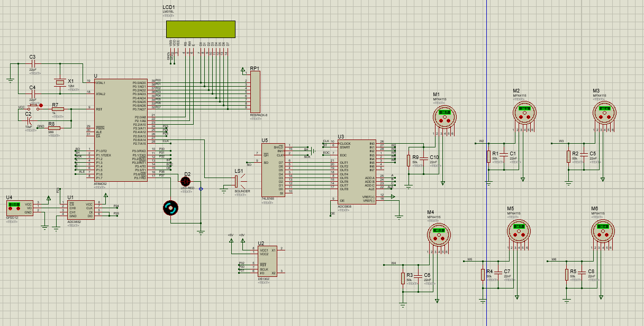The width and height of the screenshot is (644, 326).
Task: Click the green reading on GP2D12 sensor U4
Action: pyautogui.click(x=14, y=204)
